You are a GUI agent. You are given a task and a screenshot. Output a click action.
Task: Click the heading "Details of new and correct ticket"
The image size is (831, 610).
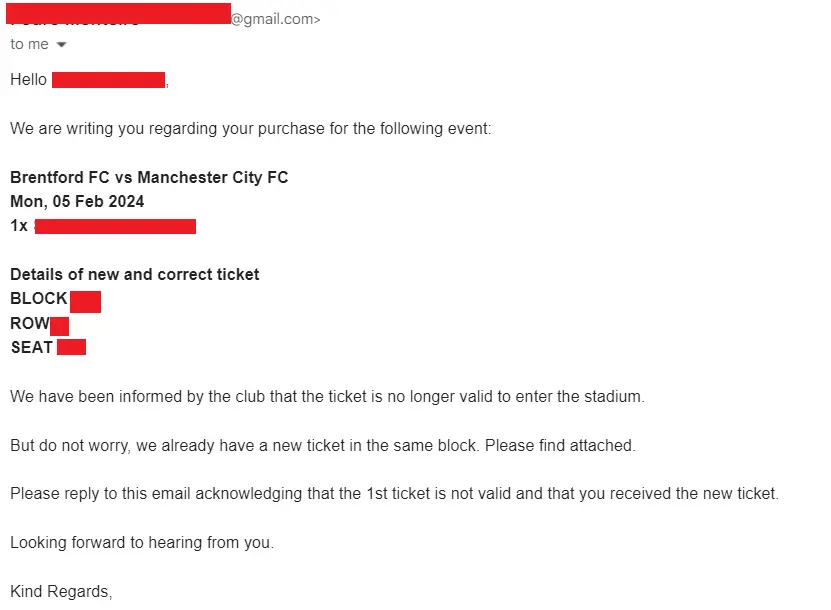point(134,274)
